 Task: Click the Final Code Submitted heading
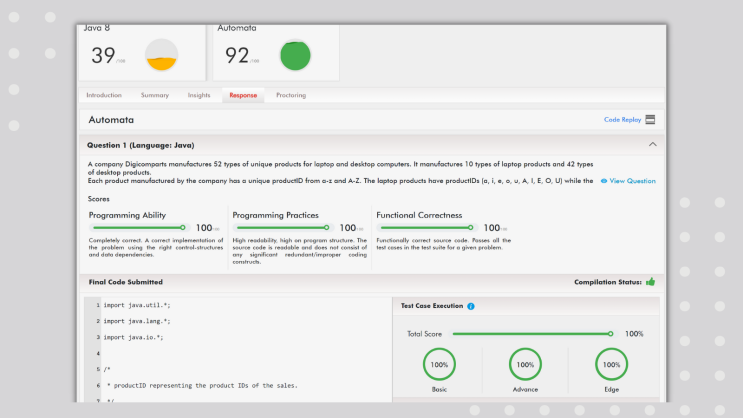click(x=126, y=282)
